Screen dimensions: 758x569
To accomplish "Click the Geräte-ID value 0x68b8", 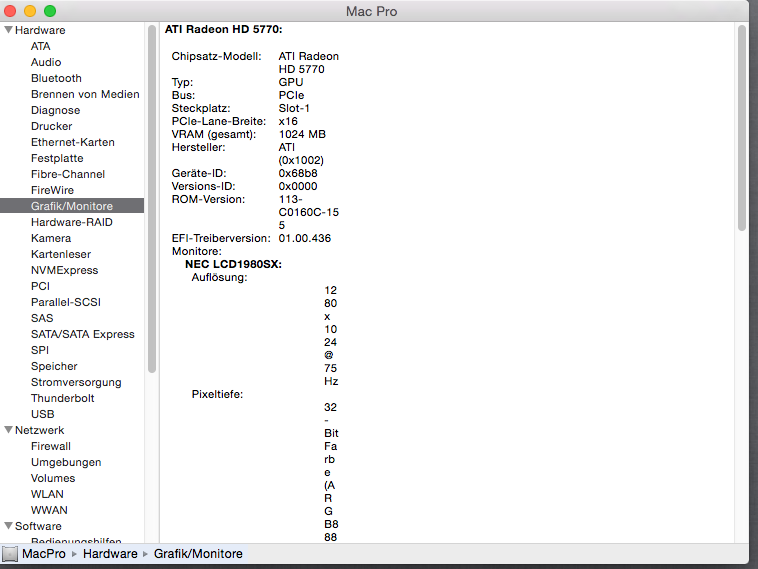I will 298,173.
